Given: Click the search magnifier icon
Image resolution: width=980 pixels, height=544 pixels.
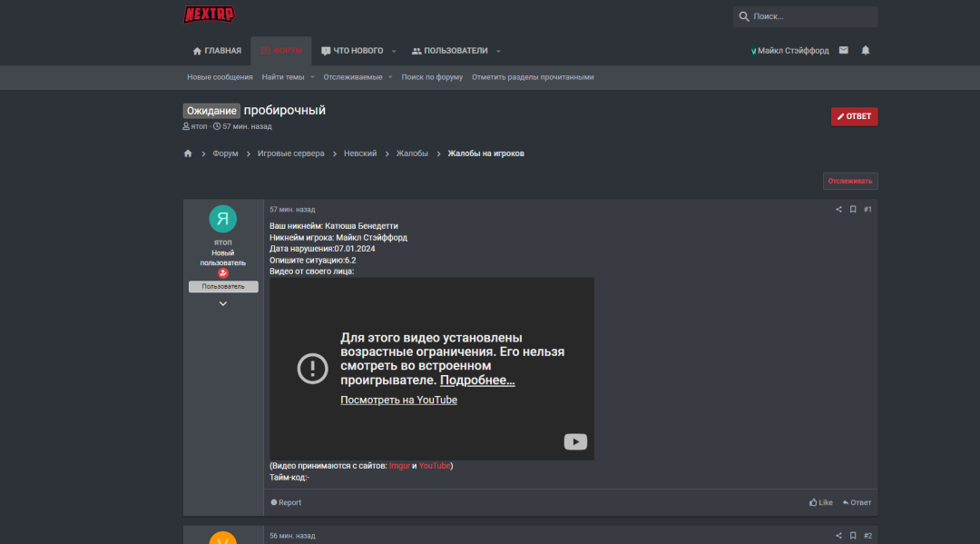Looking at the screenshot, I should [744, 16].
